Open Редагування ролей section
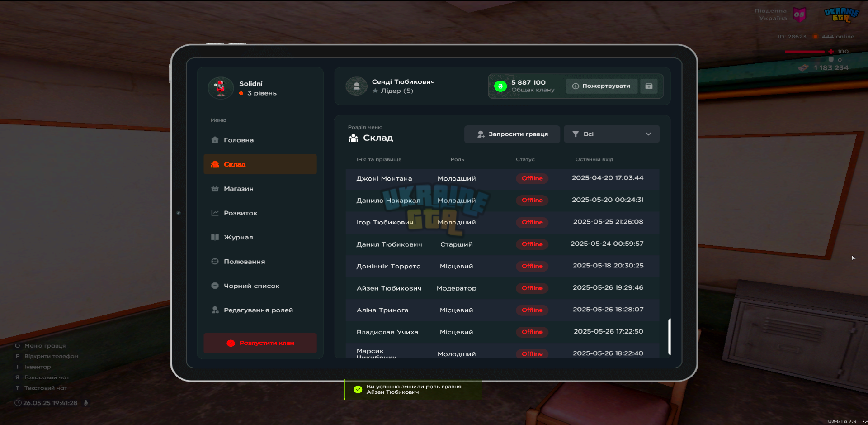Image resolution: width=868 pixels, height=425 pixels. tap(260, 310)
